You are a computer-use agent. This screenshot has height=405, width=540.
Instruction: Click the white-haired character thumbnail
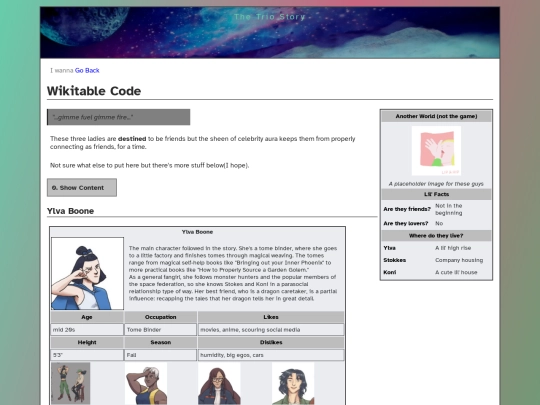click(146, 383)
